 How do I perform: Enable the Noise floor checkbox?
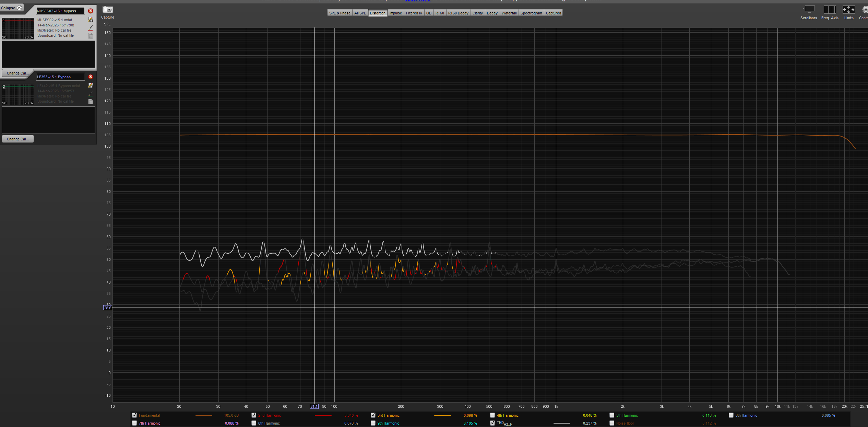pos(612,423)
